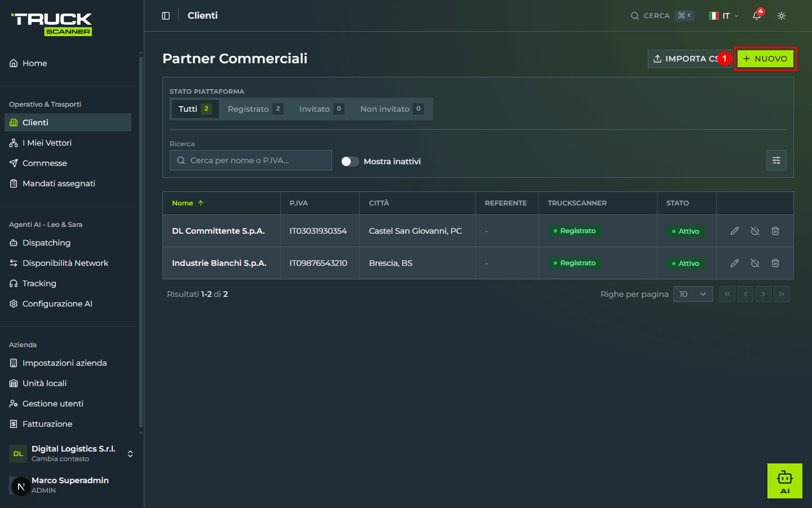Screen dimensions: 812x508
Task: Go to the last results page
Action: tap(782, 294)
